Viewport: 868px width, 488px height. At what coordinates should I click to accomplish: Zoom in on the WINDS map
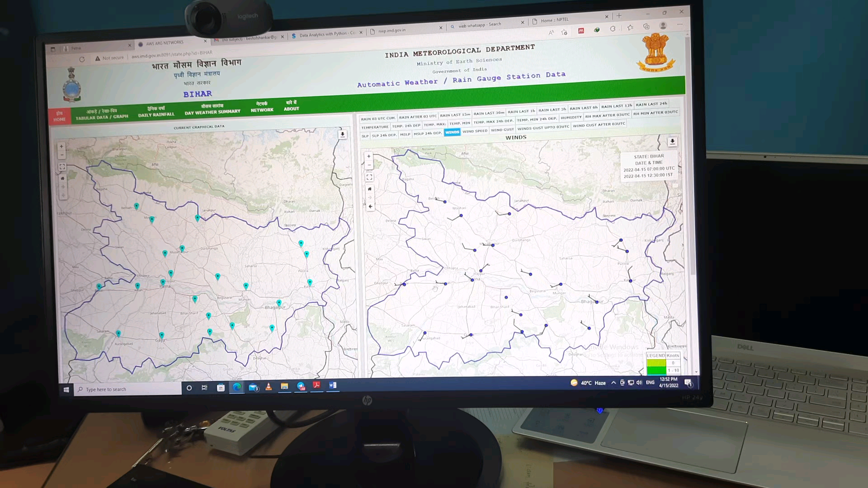(369, 156)
